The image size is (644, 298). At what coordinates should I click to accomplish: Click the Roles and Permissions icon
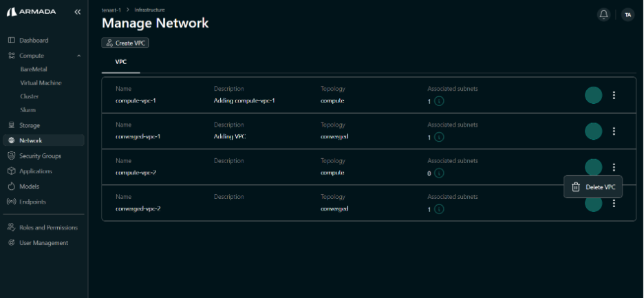[x=12, y=227]
